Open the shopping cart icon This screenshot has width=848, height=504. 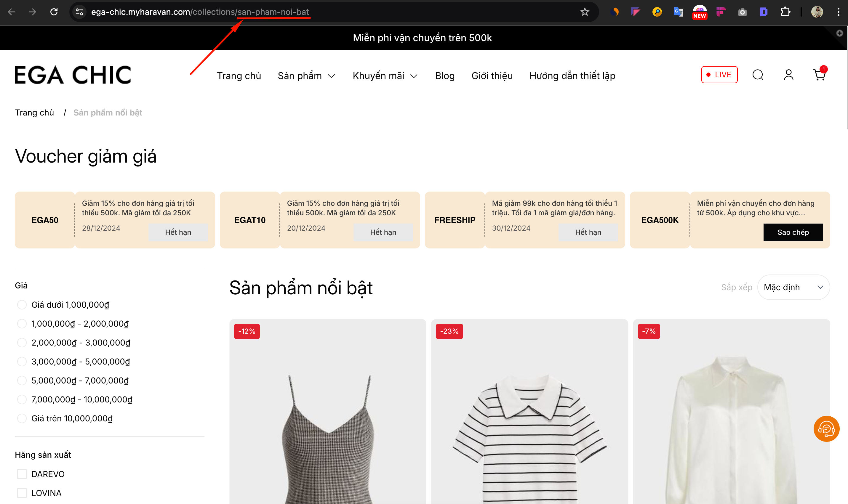(x=819, y=75)
